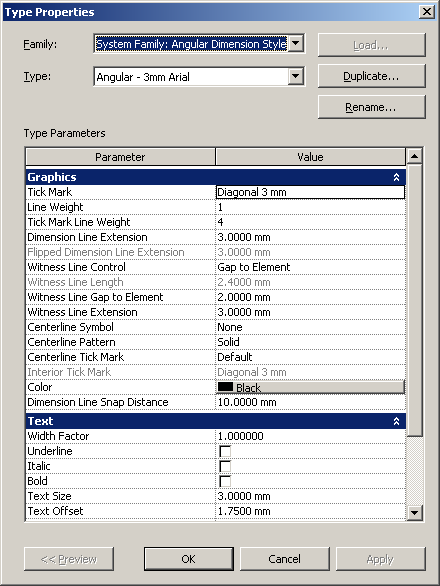This screenshot has width=440, height=586.
Task: Collapse the Text parameter group
Action: 396,421
